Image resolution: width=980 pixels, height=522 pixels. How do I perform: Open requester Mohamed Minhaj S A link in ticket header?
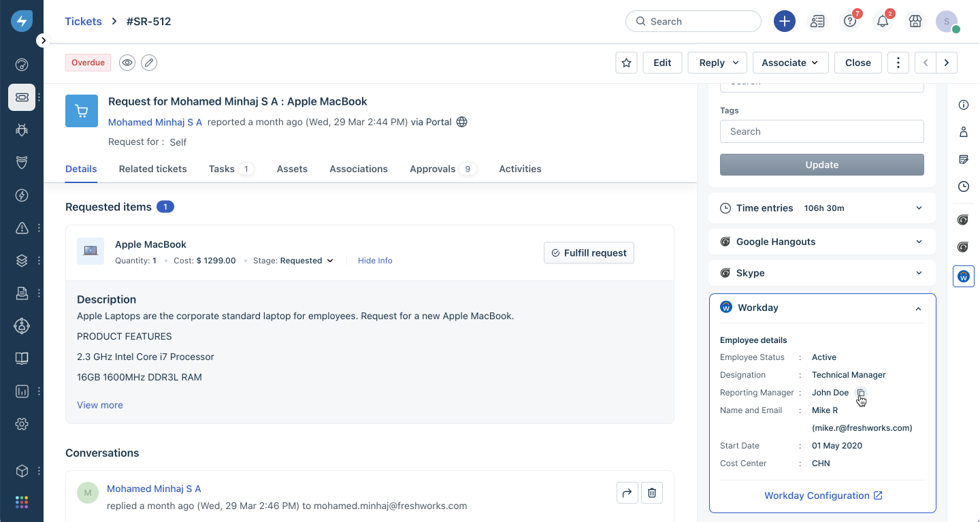click(155, 122)
